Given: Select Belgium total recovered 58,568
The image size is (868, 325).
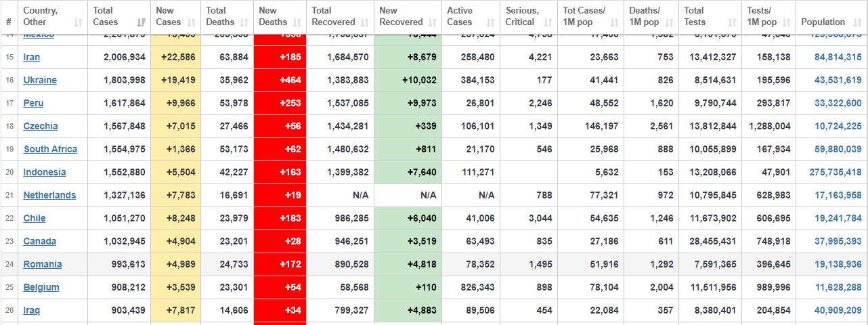Looking at the screenshot, I should coord(341,287).
